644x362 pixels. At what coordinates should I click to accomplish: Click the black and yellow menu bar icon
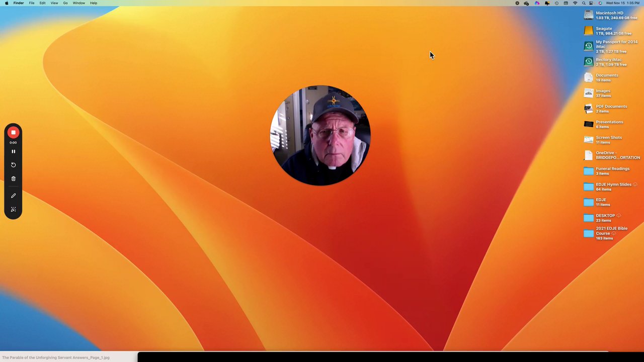(547, 3)
